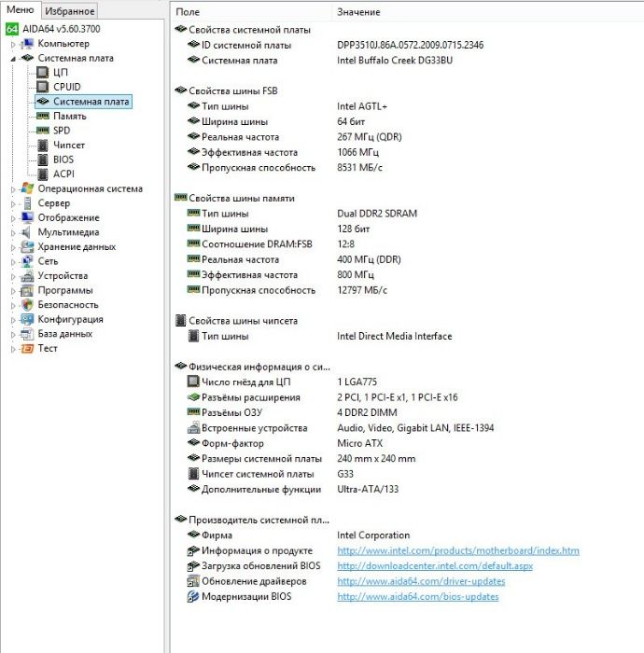644x653 pixels.
Task: Click the Хранение данных drive icon
Action: tap(27, 246)
